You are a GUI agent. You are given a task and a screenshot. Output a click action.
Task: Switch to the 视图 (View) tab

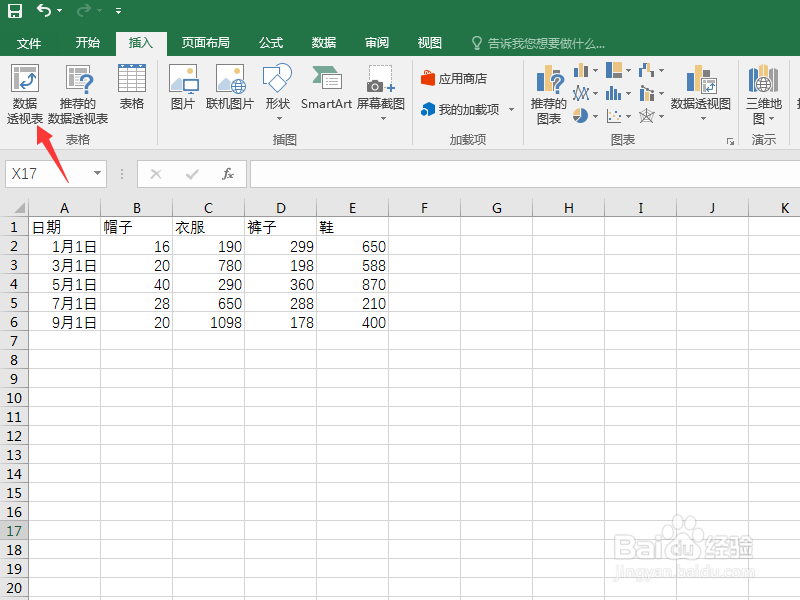point(430,43)
